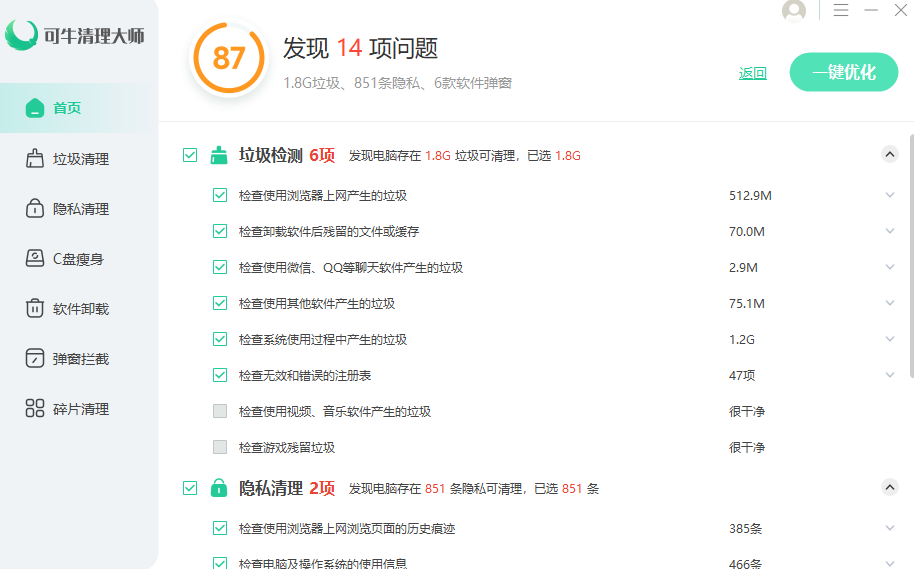The image size is (914, 569).
Task: Uncheck 检查使用浏览器上网产生的垃圾 checkbox
Action: point(220,196)
